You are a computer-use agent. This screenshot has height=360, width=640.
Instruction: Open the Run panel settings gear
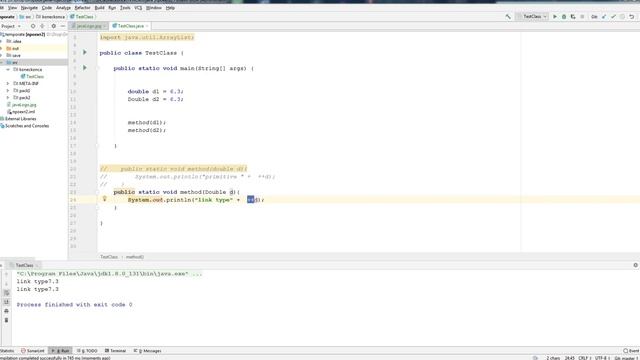tap(636, 265)
